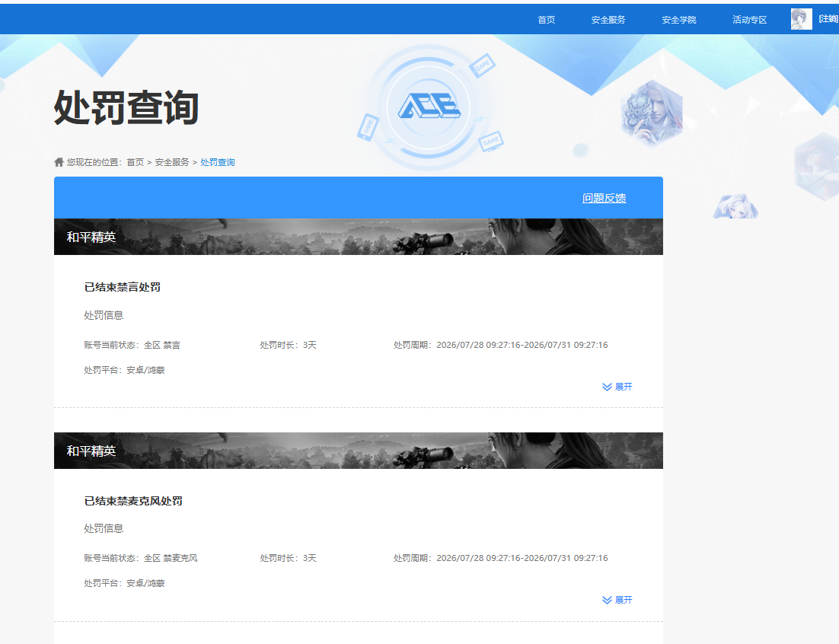Click 处罚平台 安卓/鸿蒙 in 禁言 record
The height and width of the screenshot is (644, 839).
pos(124,370)
